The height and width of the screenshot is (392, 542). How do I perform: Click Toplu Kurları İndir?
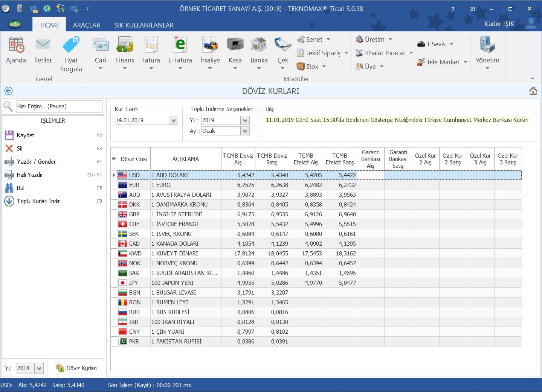[38, 201]
